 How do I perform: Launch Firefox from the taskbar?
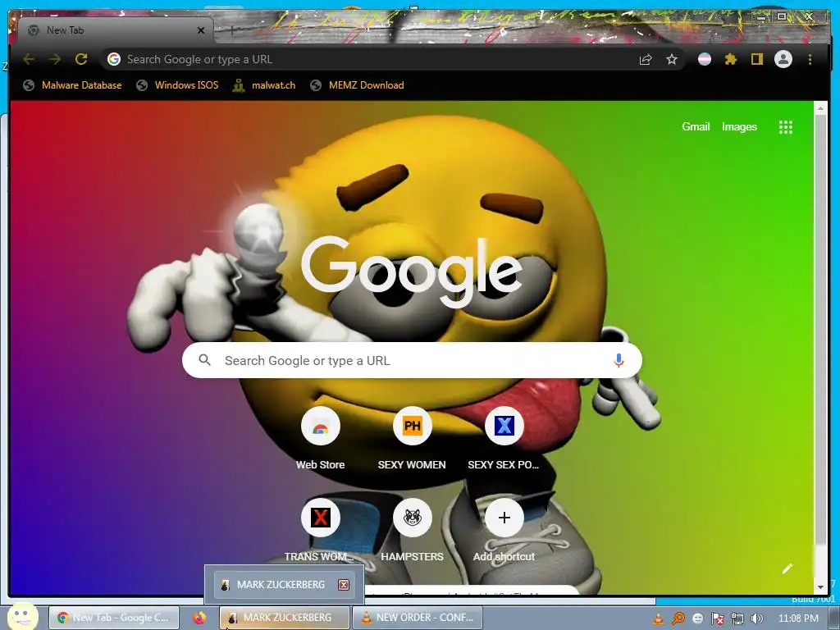click(199, 618)
